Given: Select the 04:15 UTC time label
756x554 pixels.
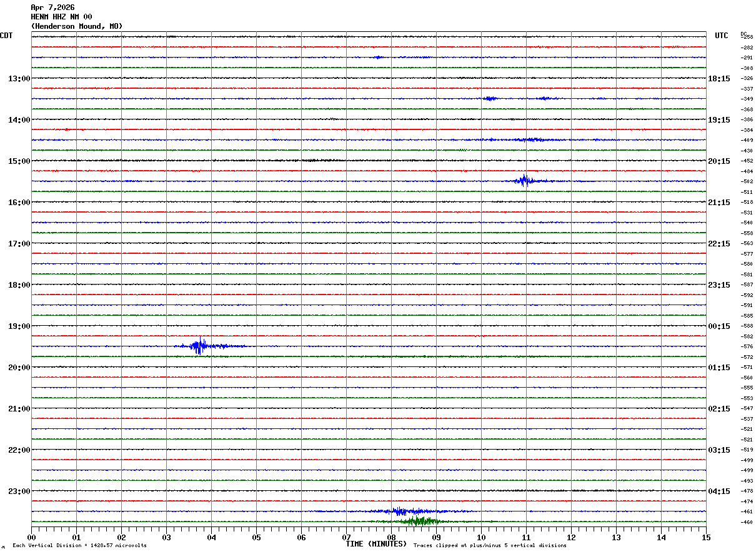Looking at the screenshot, I should [719, 491].
